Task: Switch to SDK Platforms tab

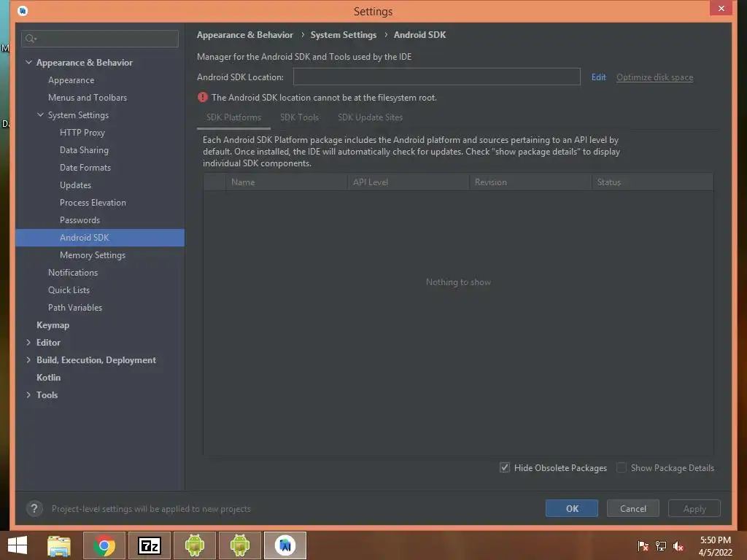Action: pyautogui.click(x=233, y=117)
